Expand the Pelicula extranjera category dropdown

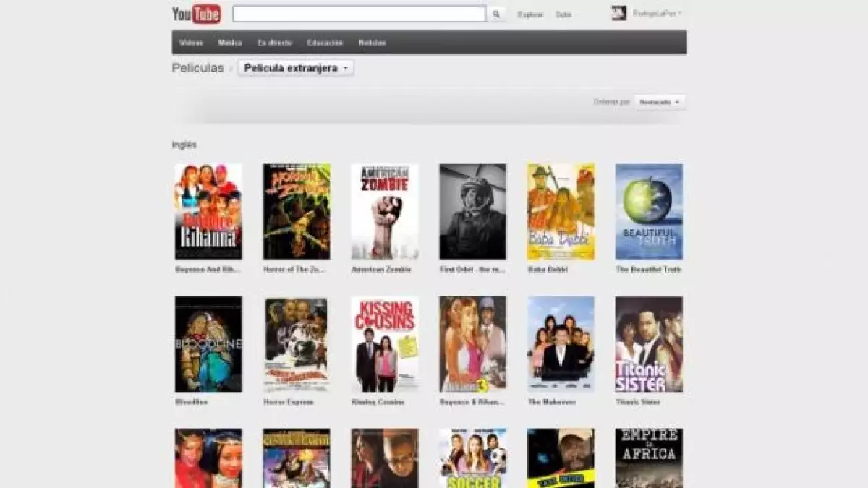pyautogui.click(x=296, y=68)
